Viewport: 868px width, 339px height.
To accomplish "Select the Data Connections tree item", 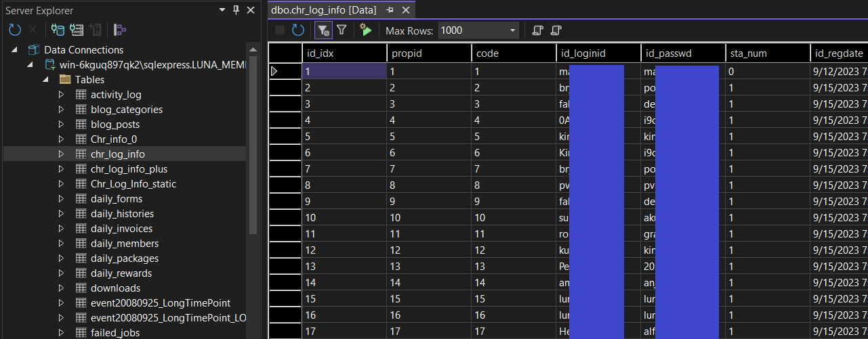I will [x=83, y=50].
